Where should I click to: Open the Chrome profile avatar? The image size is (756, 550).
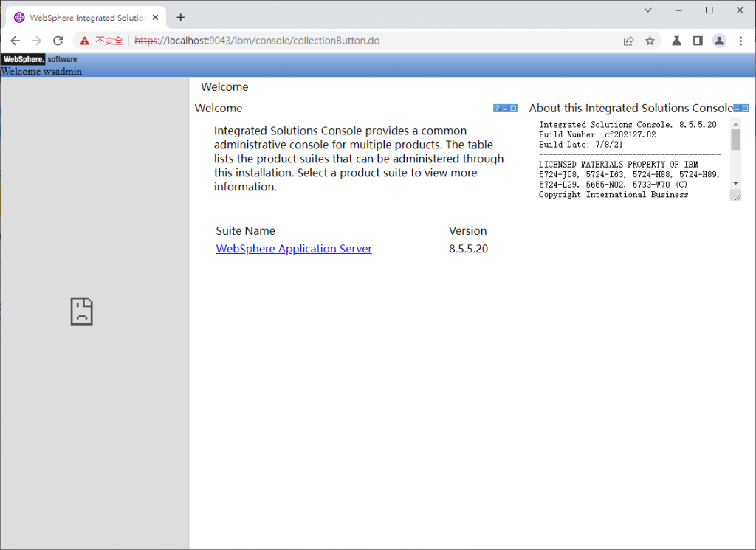(x=719, y=41)
